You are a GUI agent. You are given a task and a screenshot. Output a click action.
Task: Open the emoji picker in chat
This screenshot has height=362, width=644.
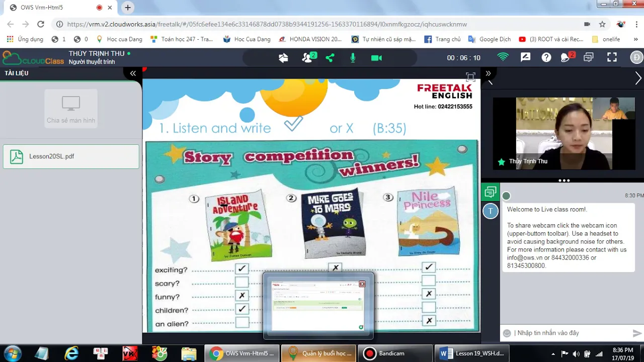507,333
